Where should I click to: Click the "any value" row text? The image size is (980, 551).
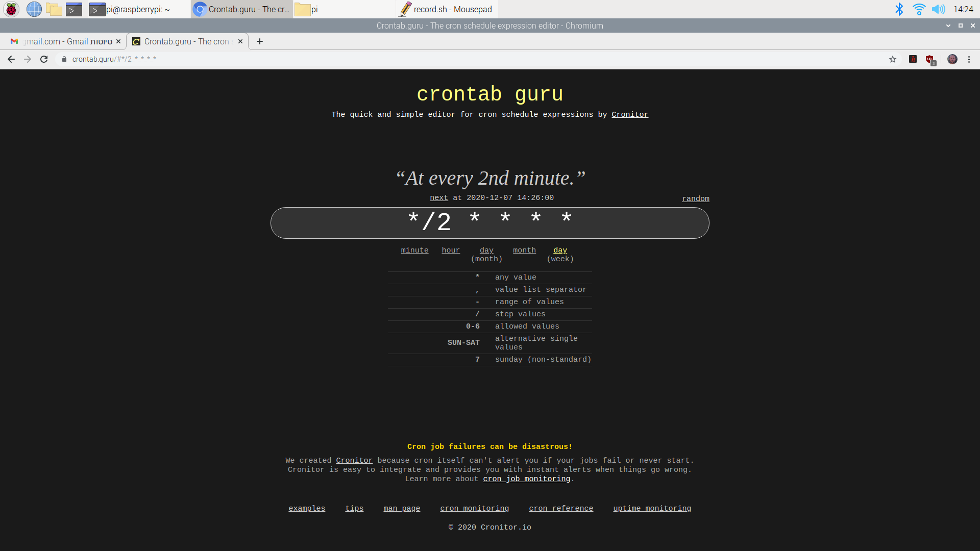516,278
